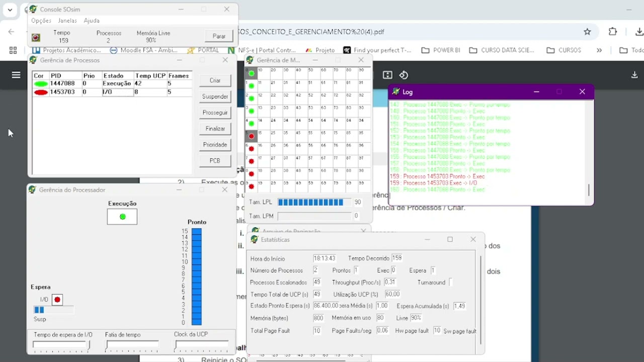
Task: Select process 1453703 row in table
Action: (112, 92)
